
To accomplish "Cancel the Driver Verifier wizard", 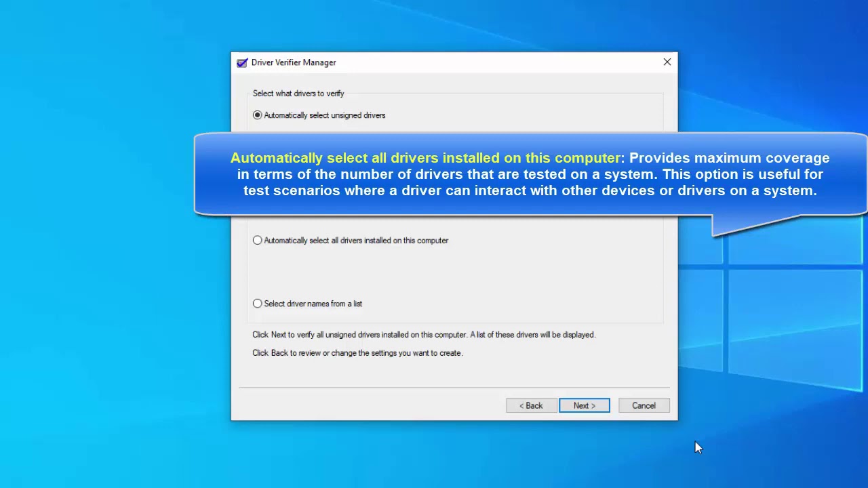I will (644, 405).
